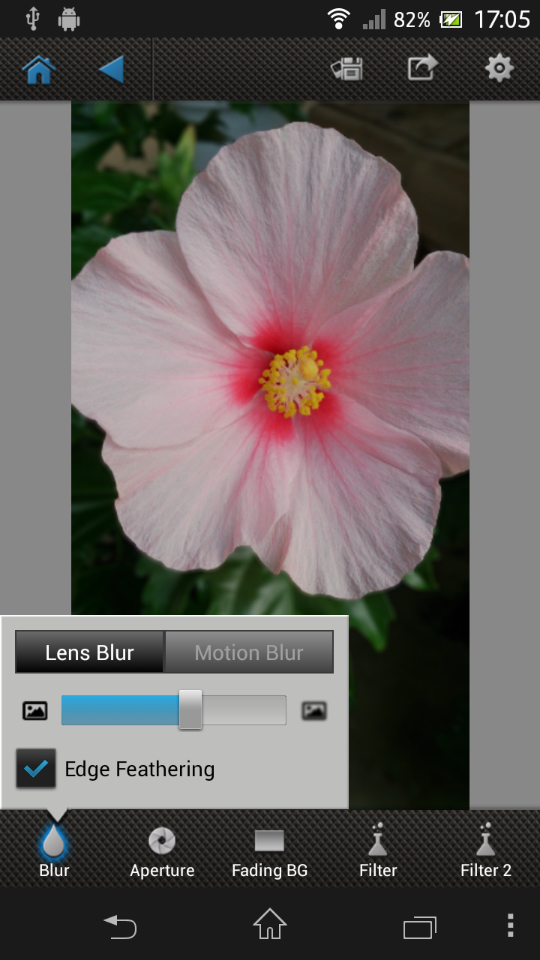
Task: Open the three-dot overflow menu
Action: tap(511, 926)
